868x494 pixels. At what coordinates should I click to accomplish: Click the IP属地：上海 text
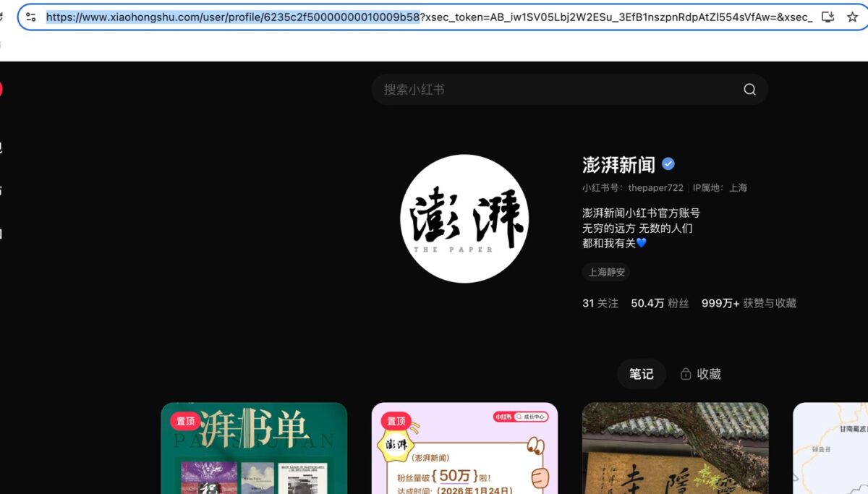(720, 187)
